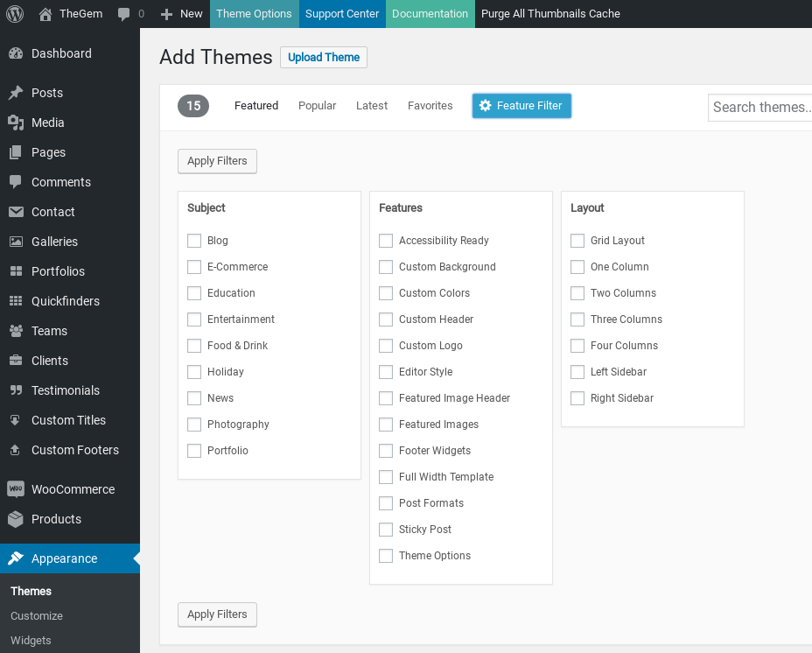Screen dimensions: 812x653
Task: Collapse the Feature Filter panel
Action: point(521,106)
